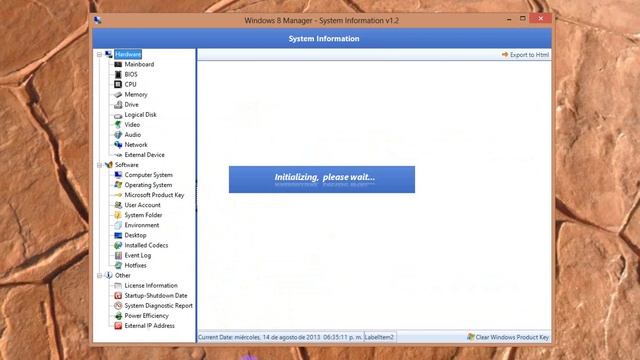Viewport: 640px width, 360px height.
Task: Minimize the System Information window
Action: click(x=509, y=19)
